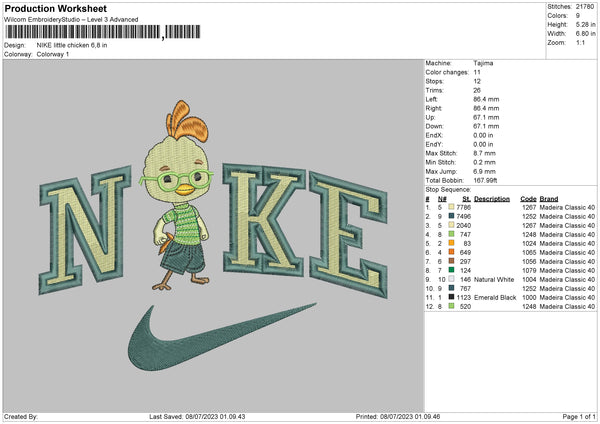Click the "Description" column header
Screen dimensions: 600x424
[x=492, y=199]
